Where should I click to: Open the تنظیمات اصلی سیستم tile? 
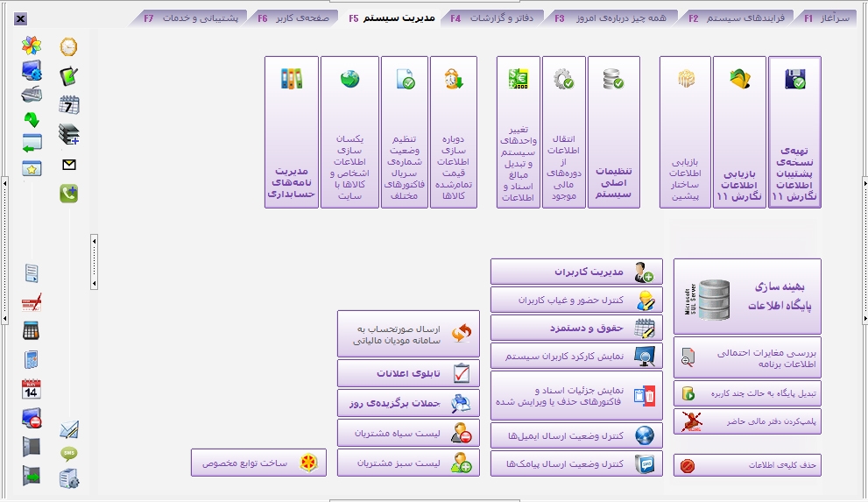point(614,132)
